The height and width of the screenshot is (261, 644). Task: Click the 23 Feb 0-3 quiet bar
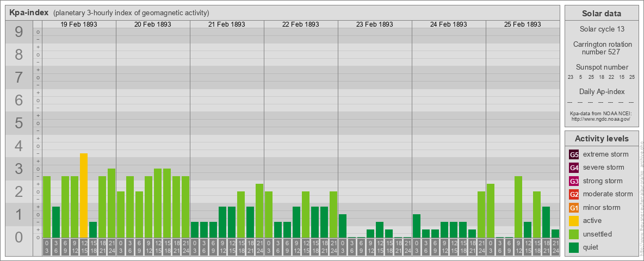[x=343, y=226]
